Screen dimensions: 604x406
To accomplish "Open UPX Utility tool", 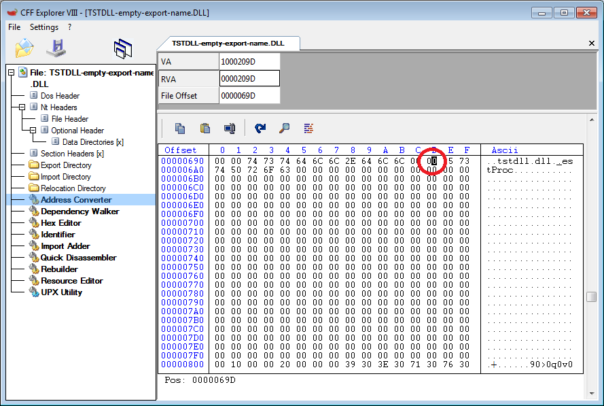I will point(62,292).
